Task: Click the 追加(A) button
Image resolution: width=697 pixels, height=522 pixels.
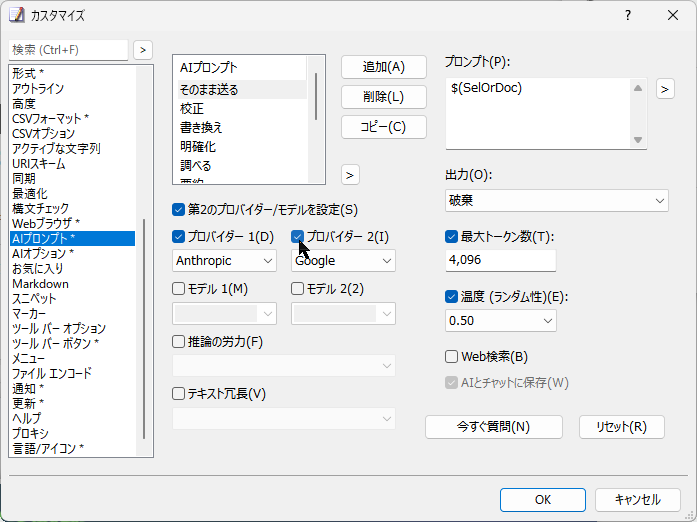Action: pyautogui.click(x=384, y=67)
